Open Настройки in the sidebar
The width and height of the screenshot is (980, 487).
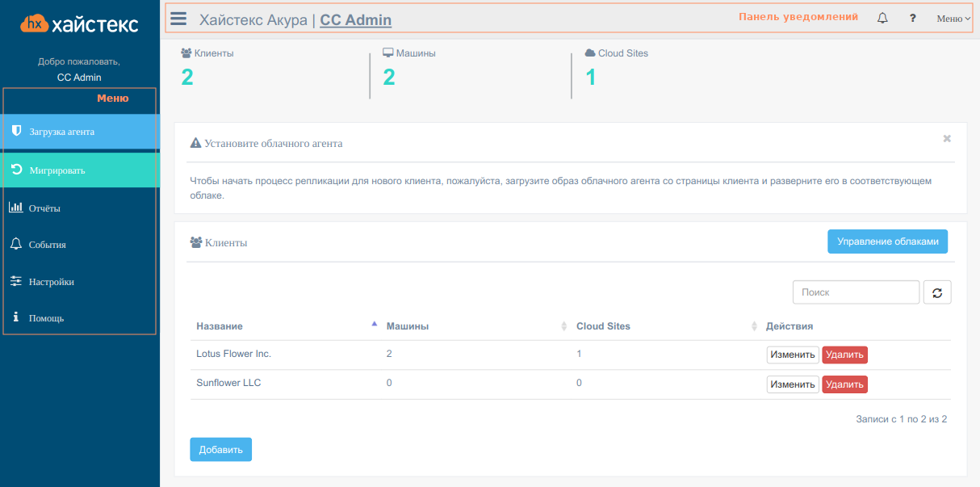click(x=51, y=282)
